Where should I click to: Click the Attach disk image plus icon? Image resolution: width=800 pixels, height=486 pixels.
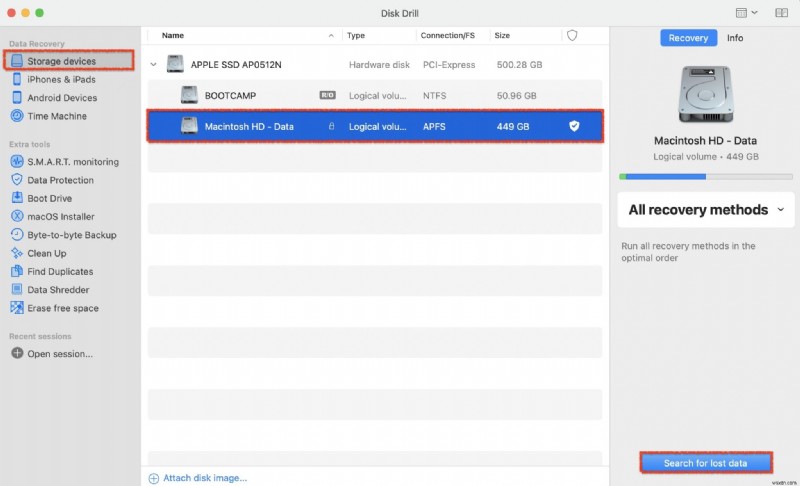[x=154, y=478]
